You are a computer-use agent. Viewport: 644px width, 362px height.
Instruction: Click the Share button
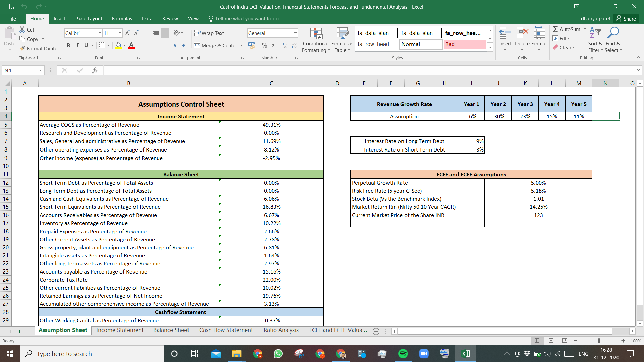[626, 19]
